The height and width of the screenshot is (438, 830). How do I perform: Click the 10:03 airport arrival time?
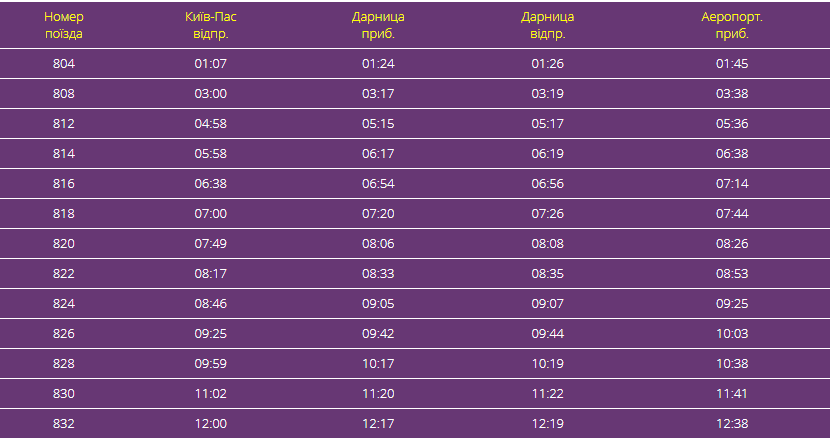[732, 334]
